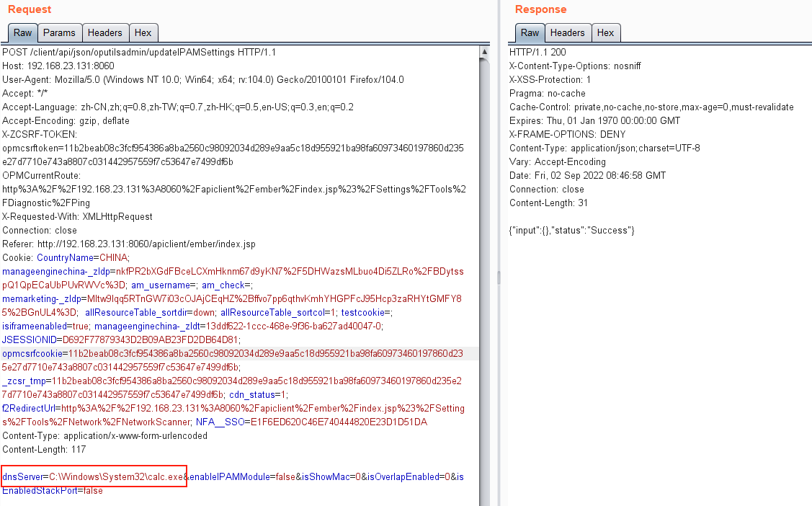The width and height of the screenshot is (812, 506).
Task: Click the Content-Length: 117 line
Action: (44, 450)
